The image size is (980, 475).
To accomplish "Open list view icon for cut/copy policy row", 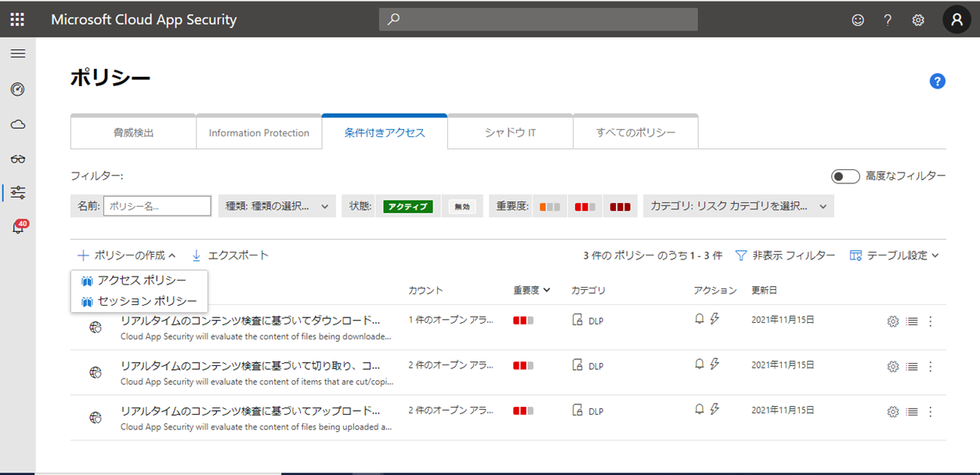I will pyautogui.click(x=912, y=366).
